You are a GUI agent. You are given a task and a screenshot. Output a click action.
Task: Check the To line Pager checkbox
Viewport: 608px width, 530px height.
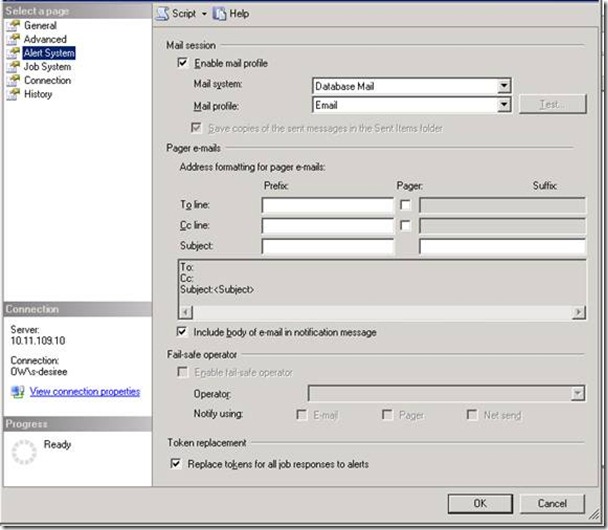coord(405,205)
